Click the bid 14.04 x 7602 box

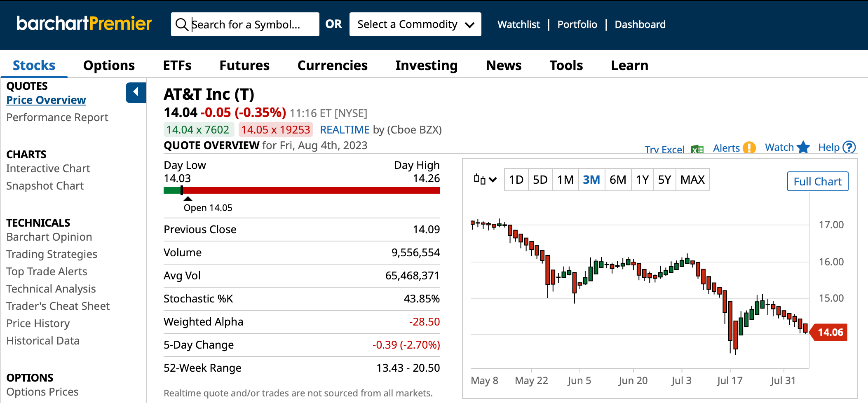point(199,130)
